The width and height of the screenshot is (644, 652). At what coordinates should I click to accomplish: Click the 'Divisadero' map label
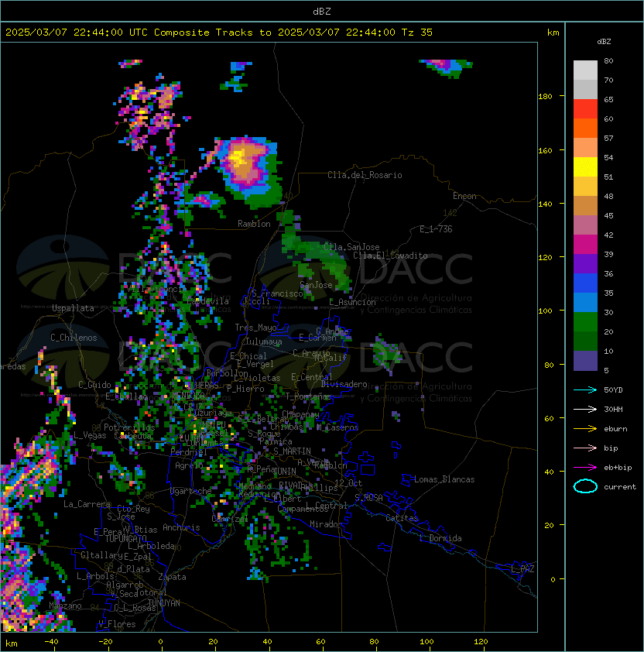point(344,384)
